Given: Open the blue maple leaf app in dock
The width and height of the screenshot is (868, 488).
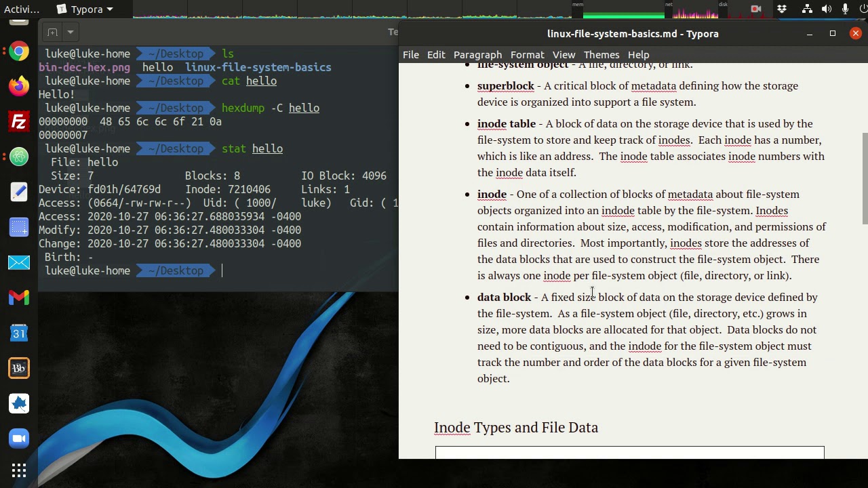Looking at the screenshot, I should click(19, 403).
